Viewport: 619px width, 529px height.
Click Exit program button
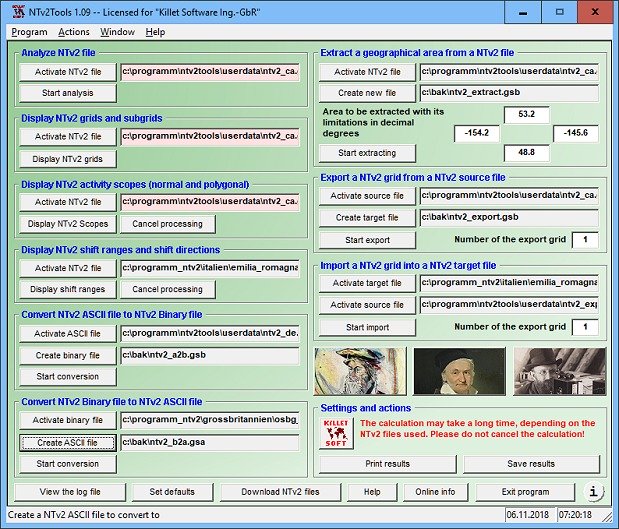coord(525,492)
